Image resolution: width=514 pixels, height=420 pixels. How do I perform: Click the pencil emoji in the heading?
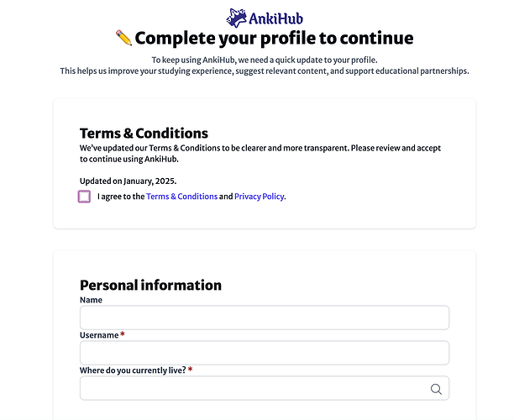coord(123,38)
